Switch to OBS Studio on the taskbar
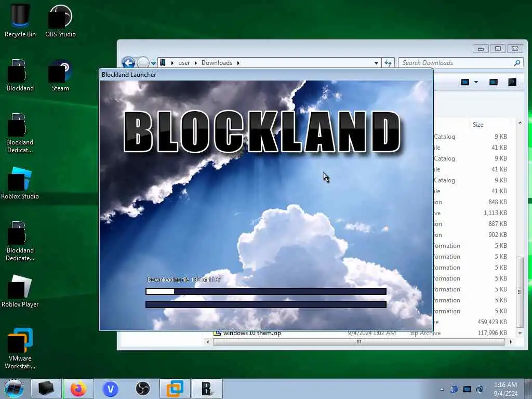 pyautogui.click(x=143, y=389)
